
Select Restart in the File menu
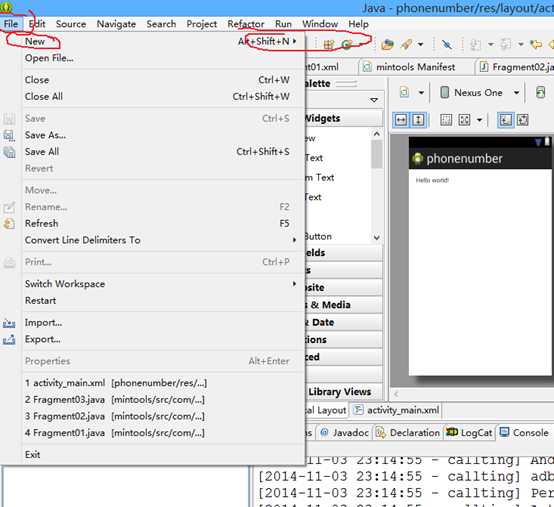(x=164, y=301)
